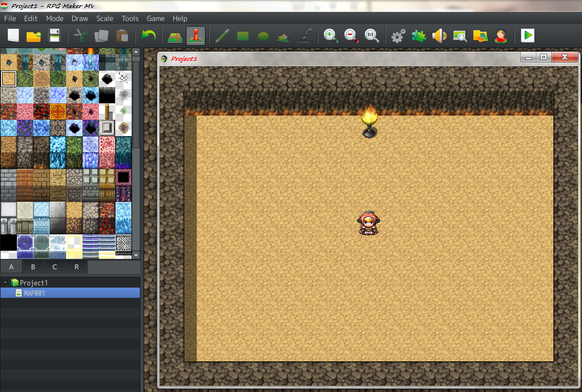Collapse the Project1 tree node
The image size is (582, 392).
pos(5,282)
